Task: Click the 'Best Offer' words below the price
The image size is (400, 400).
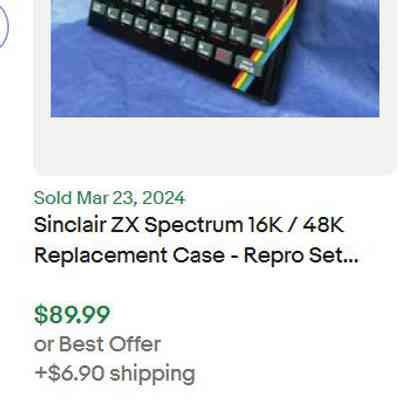Action: click(110, 344)
